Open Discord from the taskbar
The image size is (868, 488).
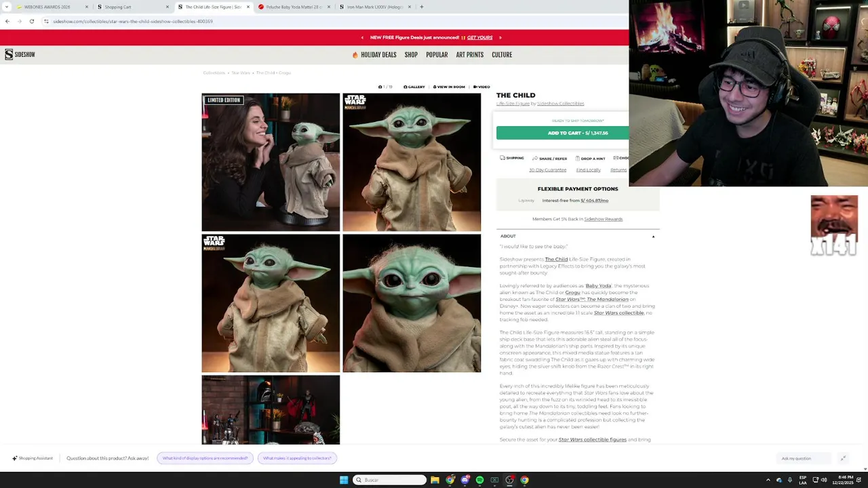pos(465,480)
